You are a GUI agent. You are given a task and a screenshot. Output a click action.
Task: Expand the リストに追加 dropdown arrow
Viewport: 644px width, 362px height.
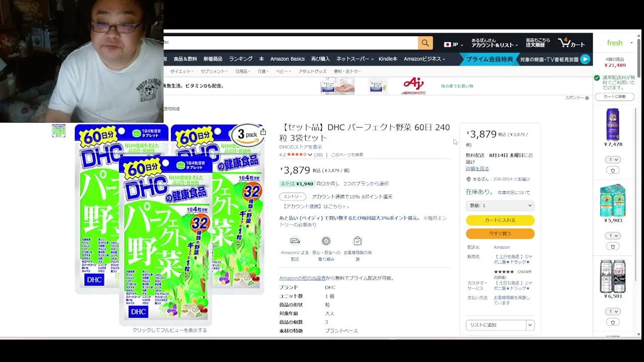click(x=530, y=325)
